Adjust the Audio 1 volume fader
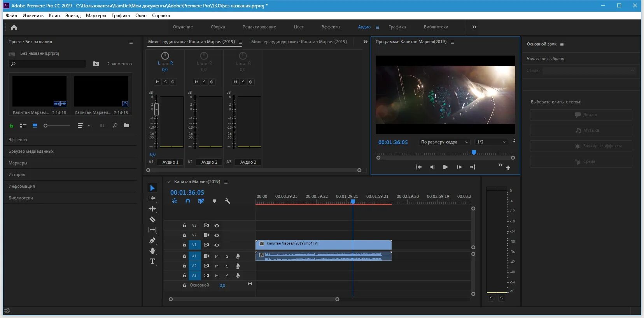This screenshot has width=644, height=318. [x=156, y=109]
